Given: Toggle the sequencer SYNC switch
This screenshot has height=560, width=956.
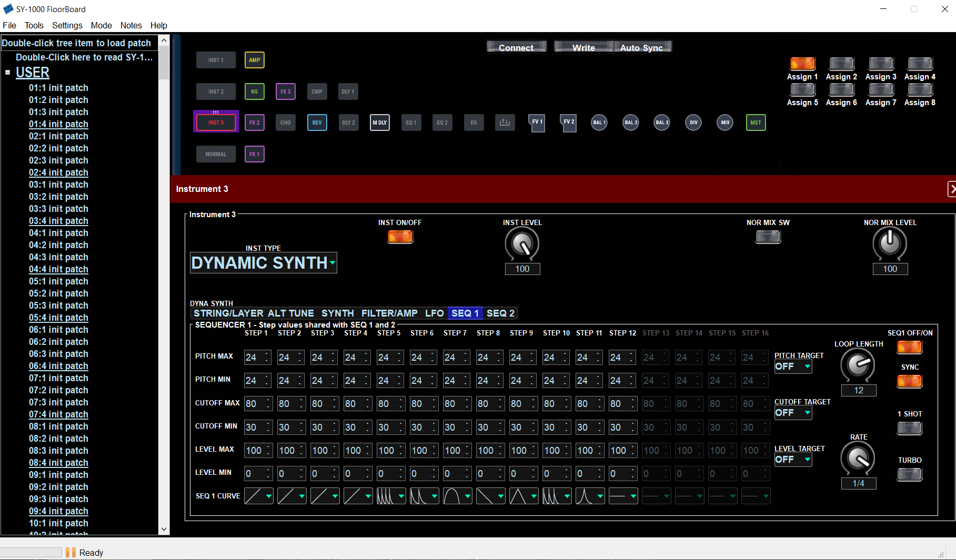Looking at the screenshot, I should 910,381.
